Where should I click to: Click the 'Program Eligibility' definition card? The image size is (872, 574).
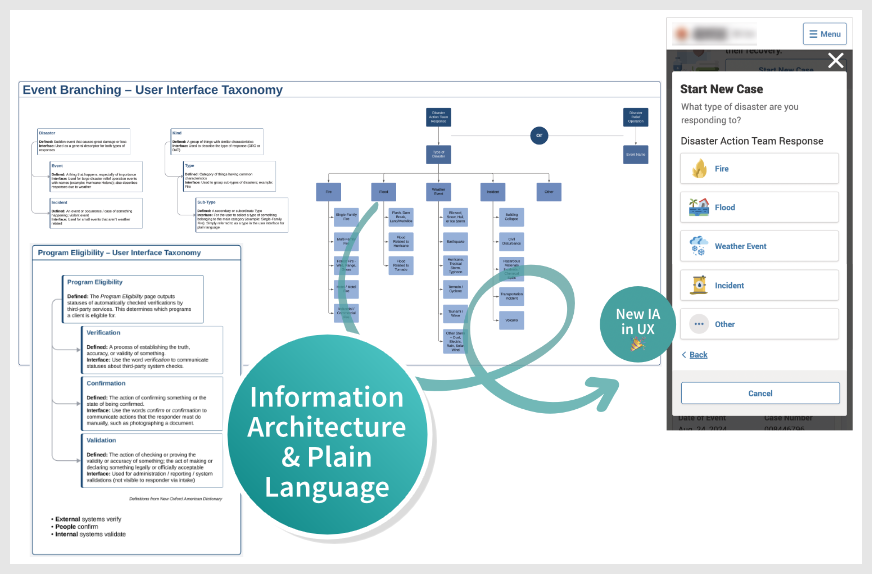[x=132, y=299]
